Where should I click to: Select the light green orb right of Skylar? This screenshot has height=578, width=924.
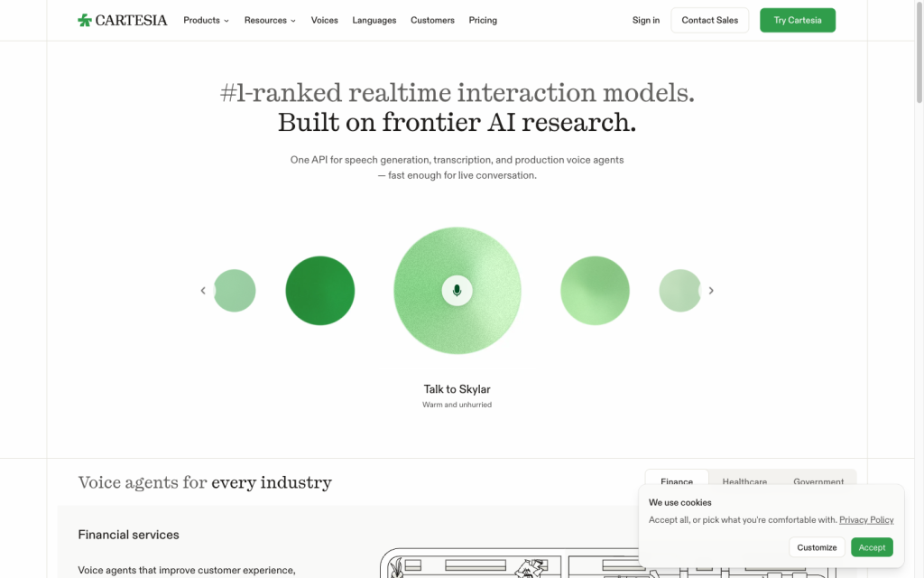tap(595, 290)
